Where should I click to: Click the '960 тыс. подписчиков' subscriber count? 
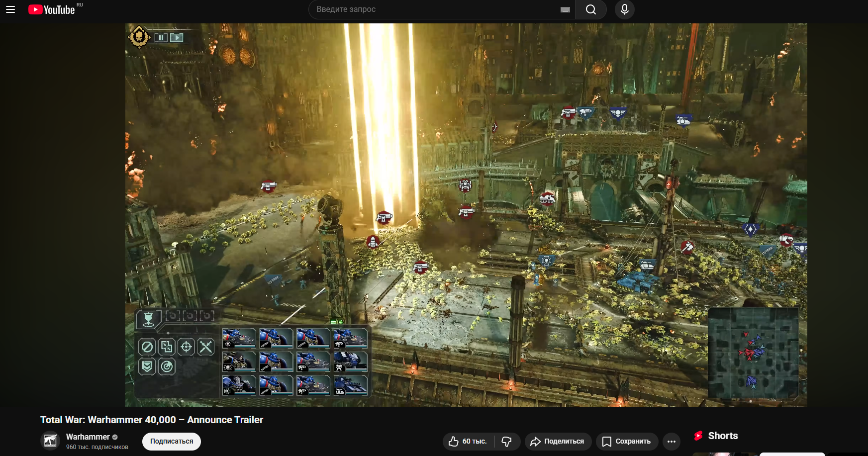pos(97,447)
